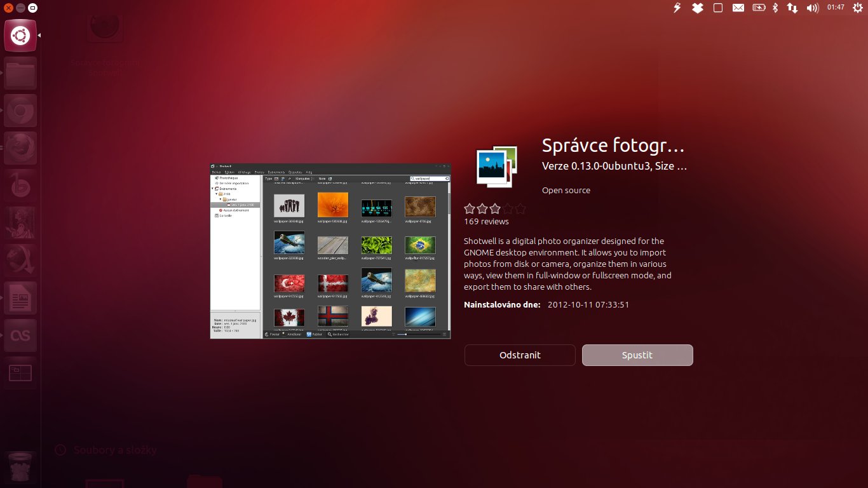The width and height of the screenshot is (868, 488).
Task: Click the 01:47 clock in the panel
Action: (836, 8)
